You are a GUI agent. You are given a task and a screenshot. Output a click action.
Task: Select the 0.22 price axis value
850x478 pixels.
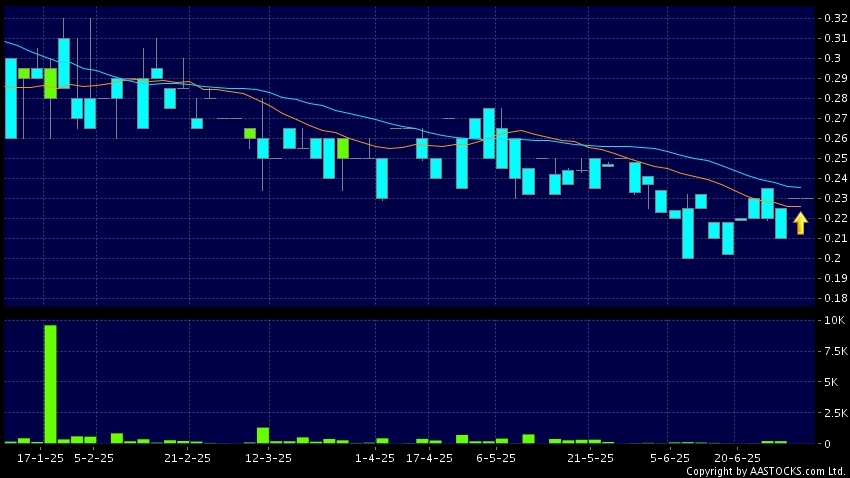[x=835, y=218]
